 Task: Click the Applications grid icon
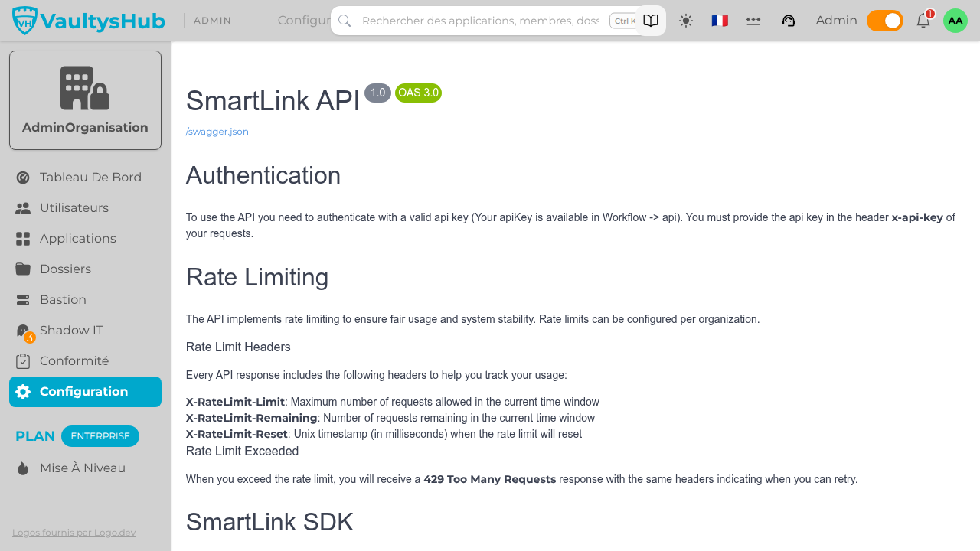pos(23,239)
